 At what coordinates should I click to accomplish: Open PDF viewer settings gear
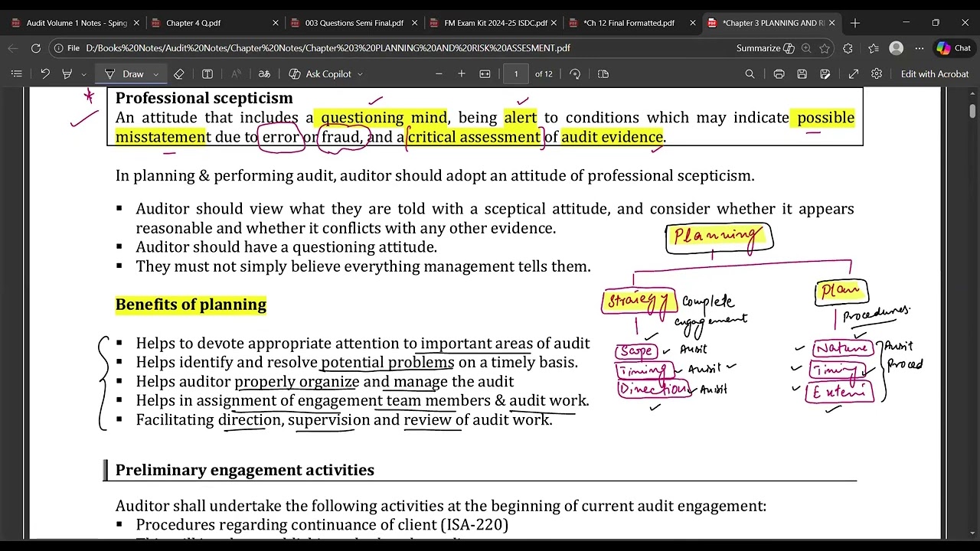click(x=877, y=73)
